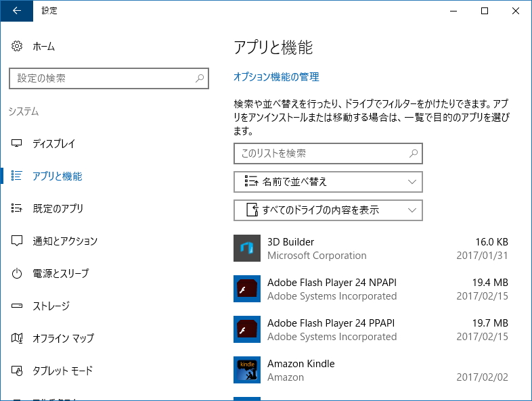Click the Display monitor icon

point(17,143)
